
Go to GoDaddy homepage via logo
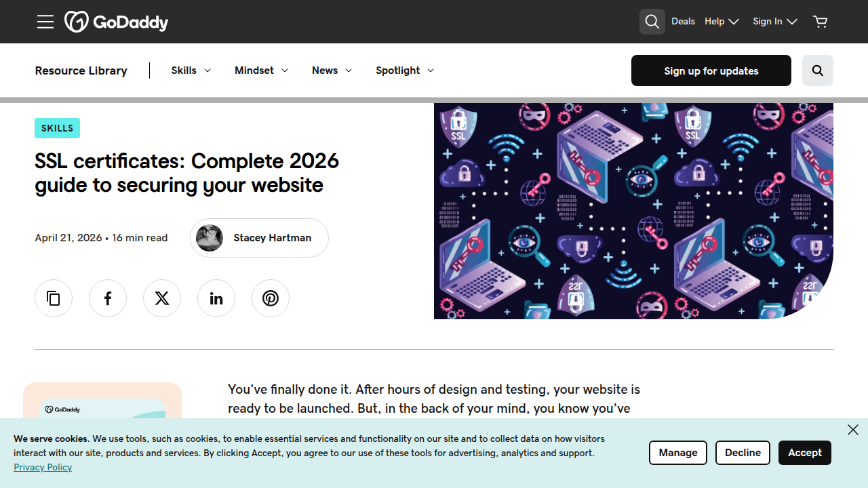[117, 22]
